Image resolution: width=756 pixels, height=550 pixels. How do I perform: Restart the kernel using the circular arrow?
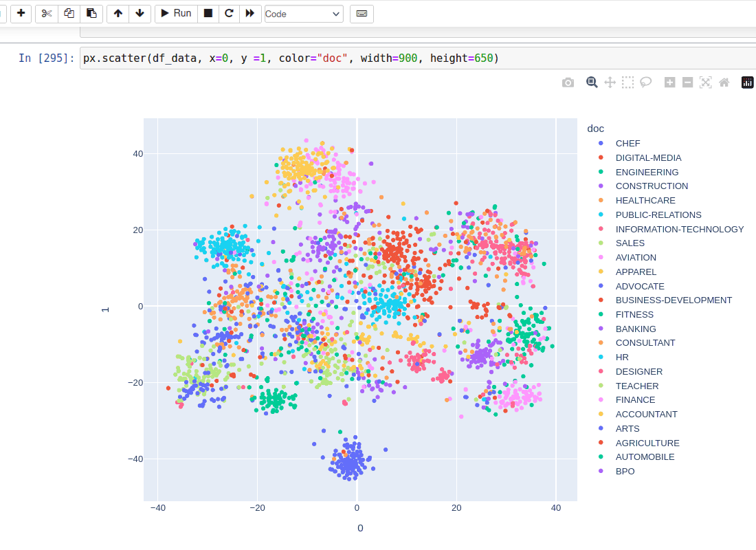[229, 13]
